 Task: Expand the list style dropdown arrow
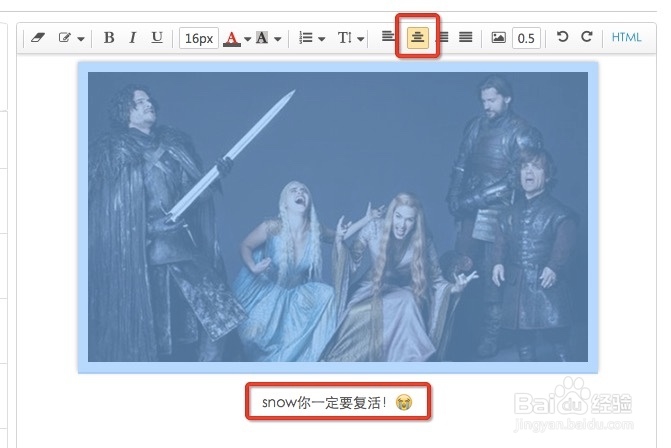tap(322, 39)
